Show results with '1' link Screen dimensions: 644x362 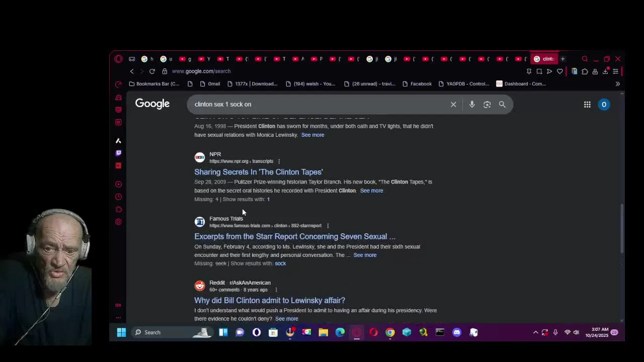[x=268, y=199]
